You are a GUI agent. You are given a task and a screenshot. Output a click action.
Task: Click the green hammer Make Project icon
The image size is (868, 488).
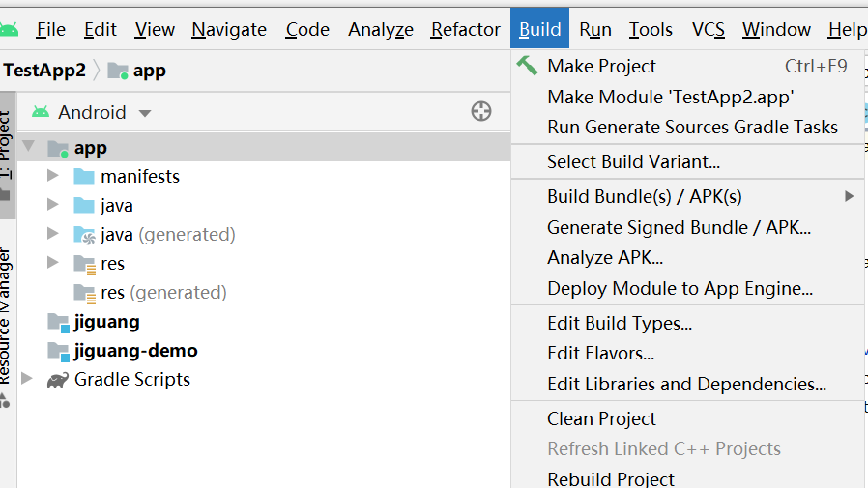[x=527, y=66]
